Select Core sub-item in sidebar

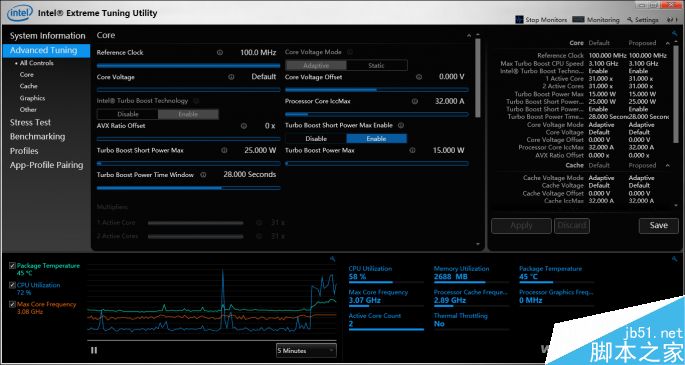coord(27,75)
